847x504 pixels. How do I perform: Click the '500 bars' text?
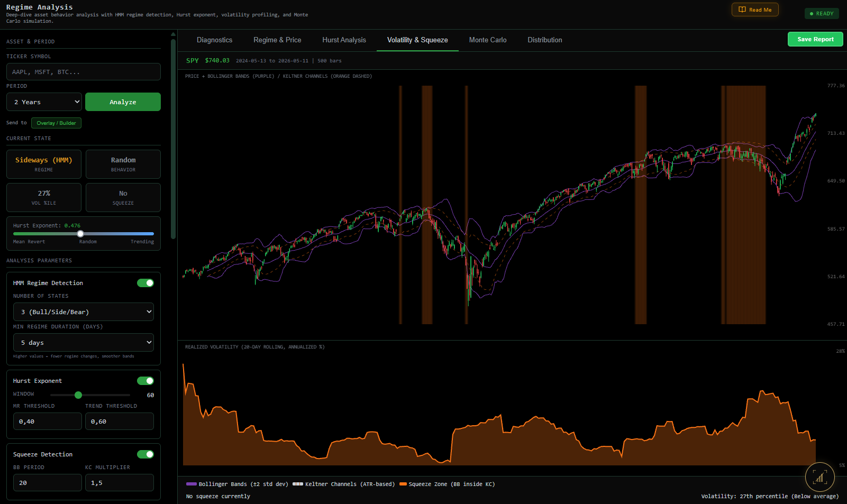[330, 61]
